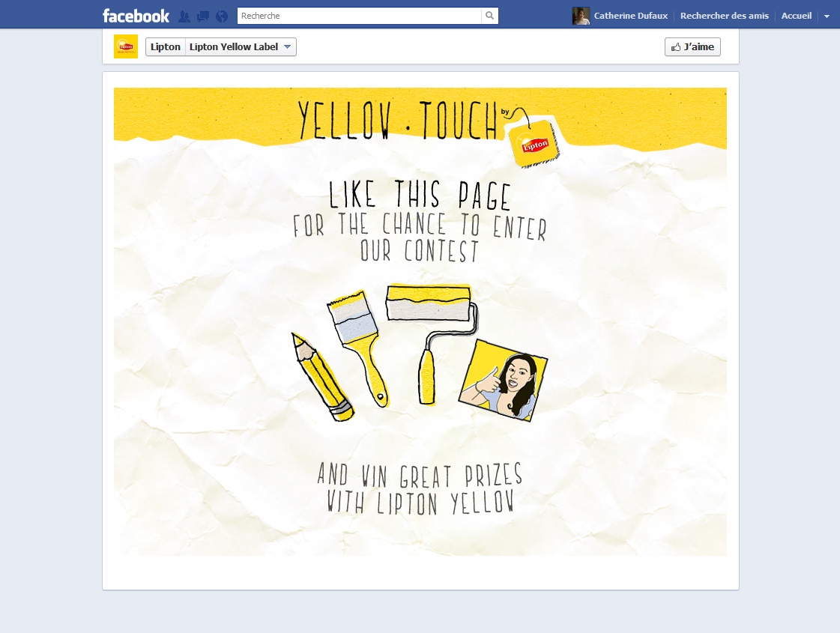Click in the Recherche search field

[x=360, y=16]
